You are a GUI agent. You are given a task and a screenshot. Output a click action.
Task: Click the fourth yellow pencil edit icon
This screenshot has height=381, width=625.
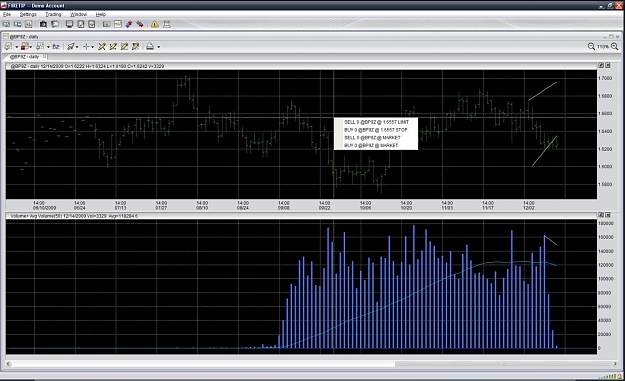coord(136,47)
